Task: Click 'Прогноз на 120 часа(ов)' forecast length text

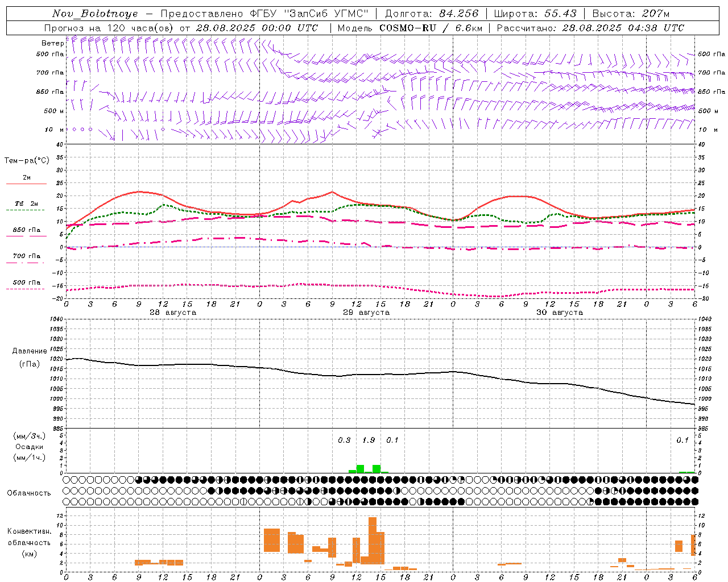Action: (109, 28)
